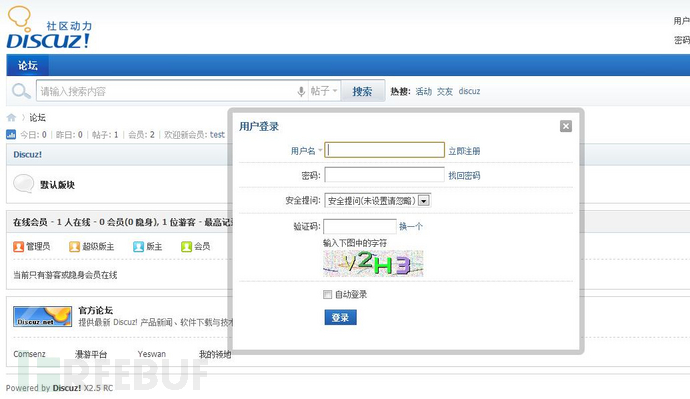Click the 找回密码 link
Viewport: 690px width, 399px height.
click(464, 176)
